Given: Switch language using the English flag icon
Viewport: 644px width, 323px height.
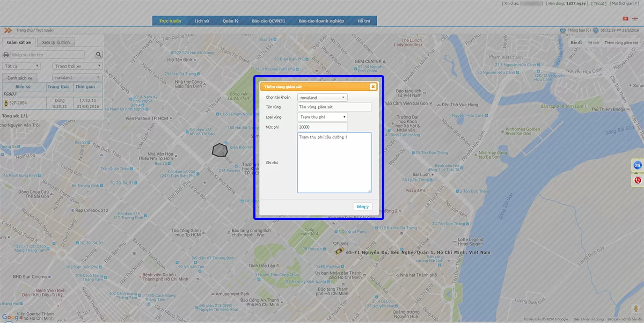Looking at the screenshot, I should tap(635, 19).
